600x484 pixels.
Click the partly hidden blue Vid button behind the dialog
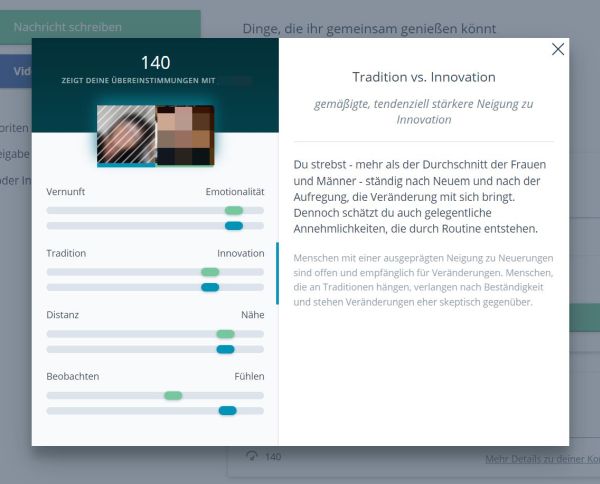pos(16,71)
